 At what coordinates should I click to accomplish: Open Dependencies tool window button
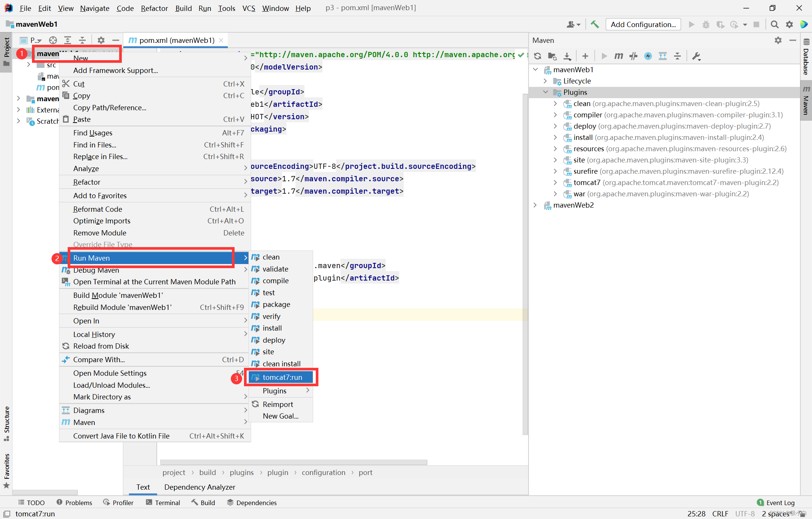252,502
